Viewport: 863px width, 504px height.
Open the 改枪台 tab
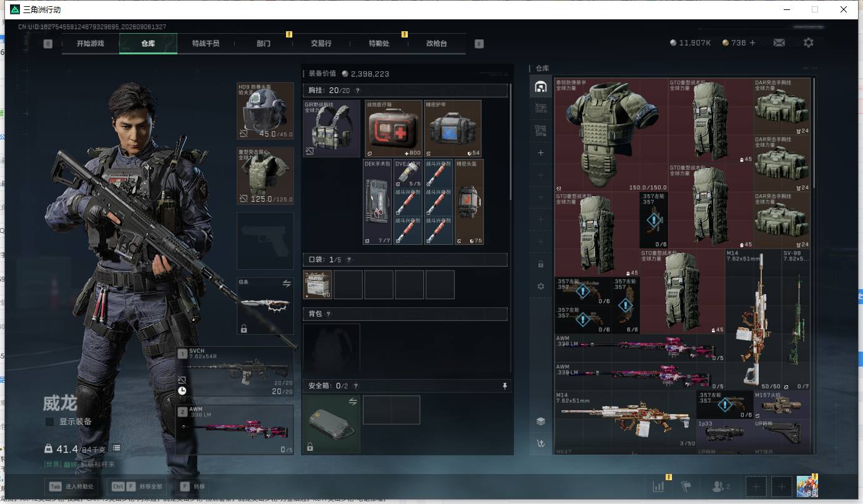click(436, 44)
